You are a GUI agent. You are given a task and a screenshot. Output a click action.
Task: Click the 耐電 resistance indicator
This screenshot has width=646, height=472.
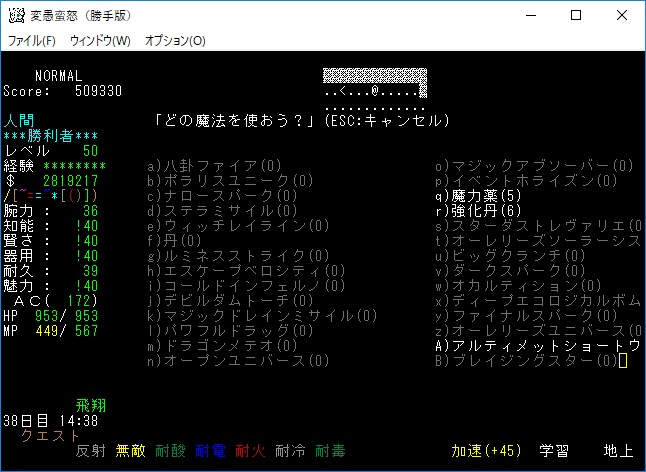pos(210,451)
